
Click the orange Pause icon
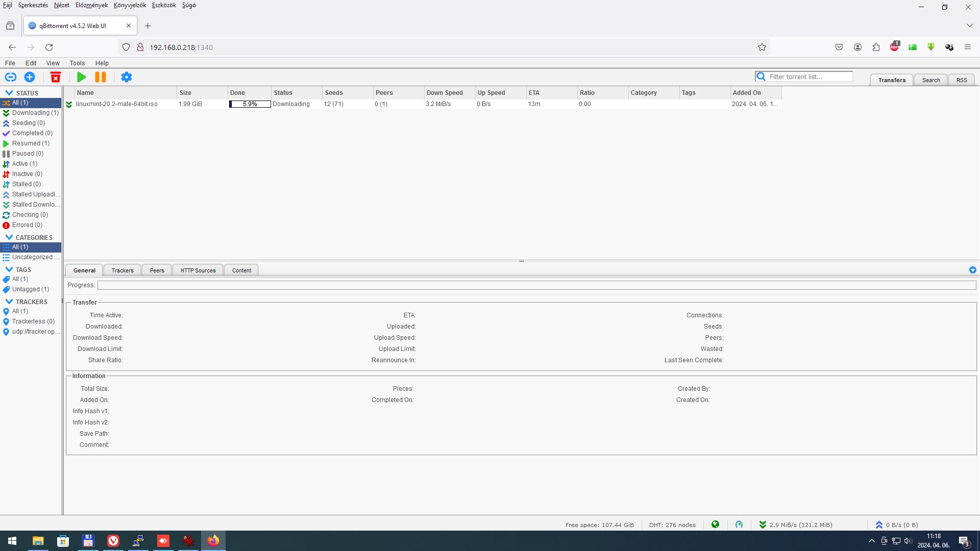(101, 77)
